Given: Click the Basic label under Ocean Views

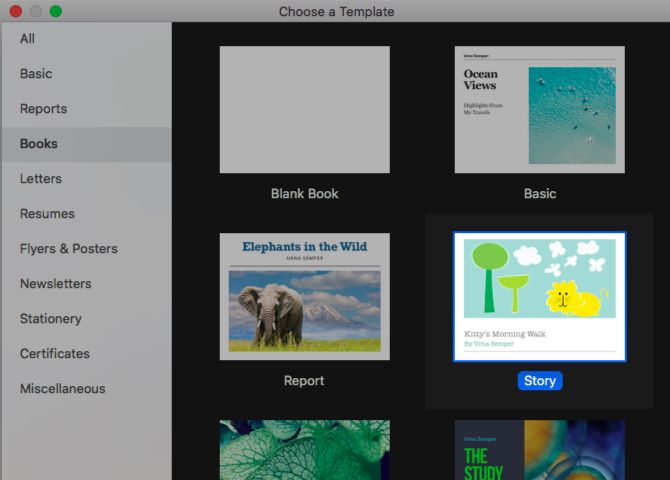Looking at the screenshot, I should pyautogui.click(x=540, y=194).
